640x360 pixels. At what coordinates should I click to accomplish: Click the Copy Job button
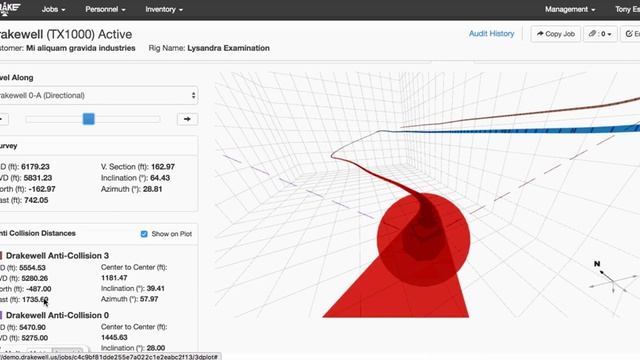pos(556,34)
